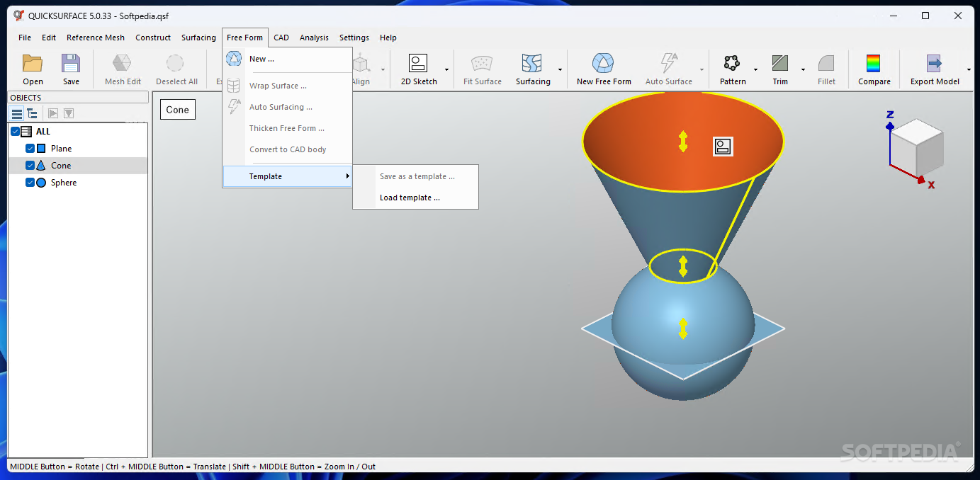
Task: Start a 2D Sketch from the toolbar
Action: pyautogui.click(x=419, y=69)
